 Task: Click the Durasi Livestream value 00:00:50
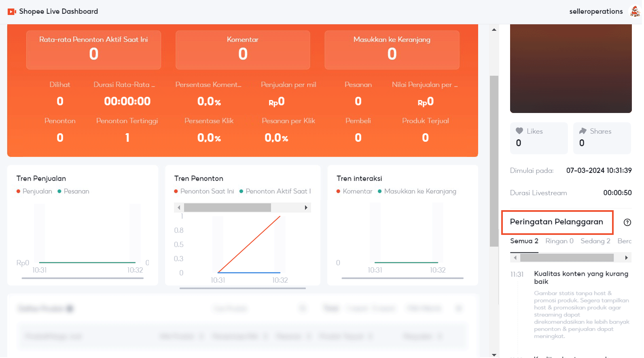click(x=617, y=193)
